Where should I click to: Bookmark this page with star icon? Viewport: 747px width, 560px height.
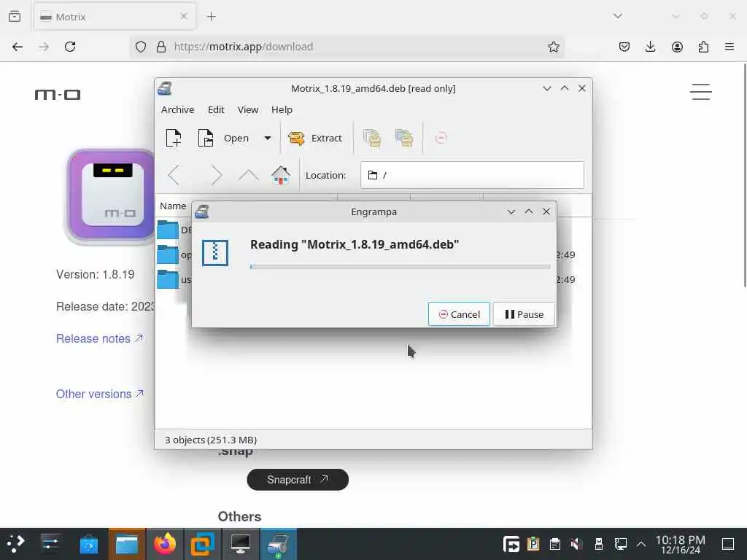click(x=553, y=47)
